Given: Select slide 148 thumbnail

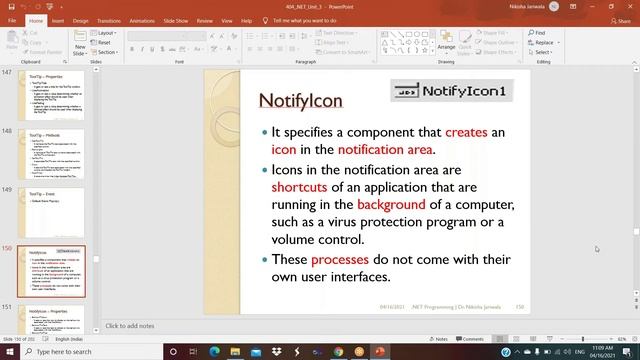Looking at the screenshot, I should (x=51, y=154).
